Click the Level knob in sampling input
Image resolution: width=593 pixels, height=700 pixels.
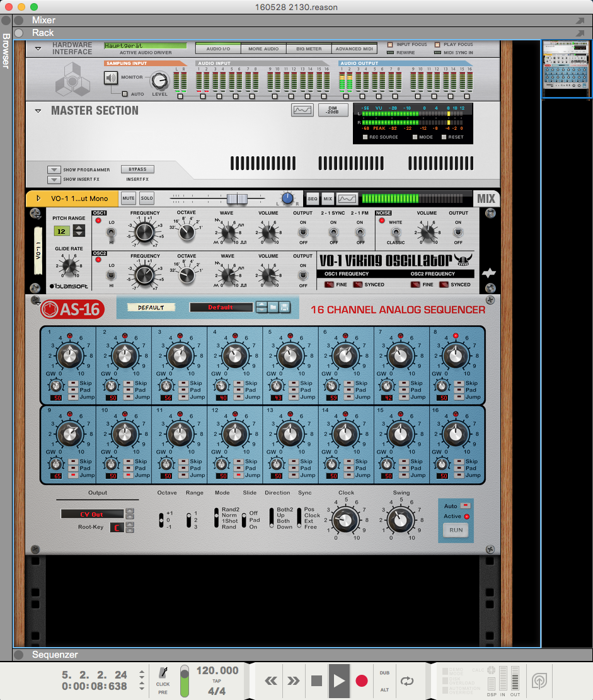159,81
